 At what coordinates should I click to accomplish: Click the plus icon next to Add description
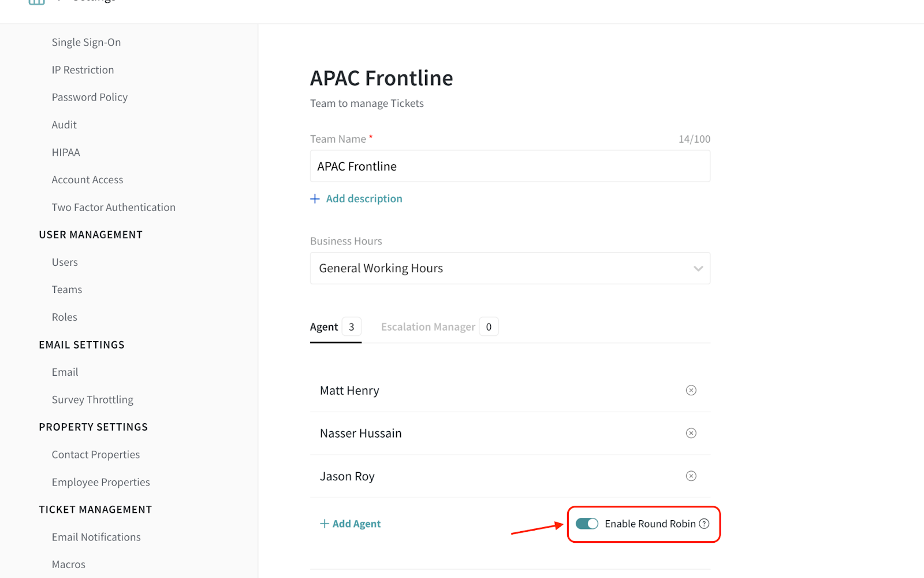pos(315,199)
